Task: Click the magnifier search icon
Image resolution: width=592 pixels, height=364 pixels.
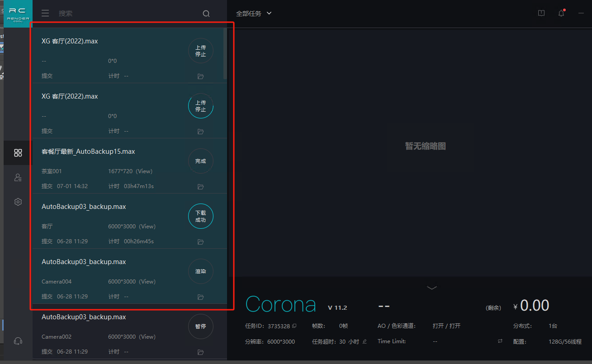Action: (x=206, y=14)
